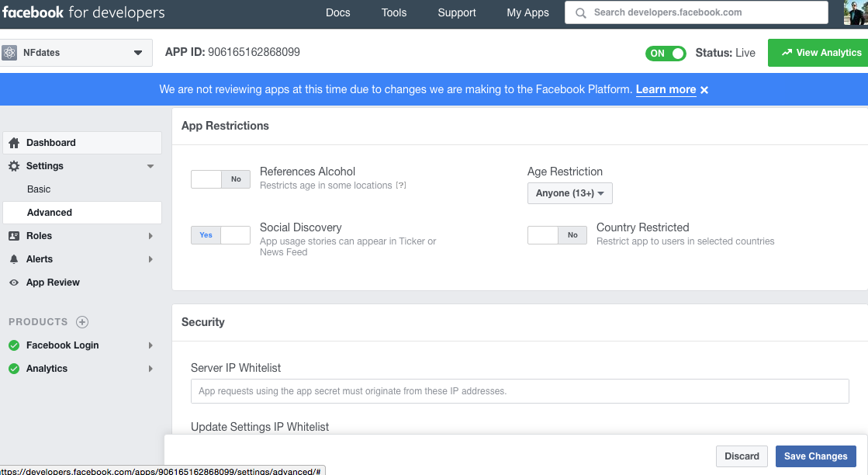
Task: Toggle the Country Restricted switch
Action: (x=557, y=234)
